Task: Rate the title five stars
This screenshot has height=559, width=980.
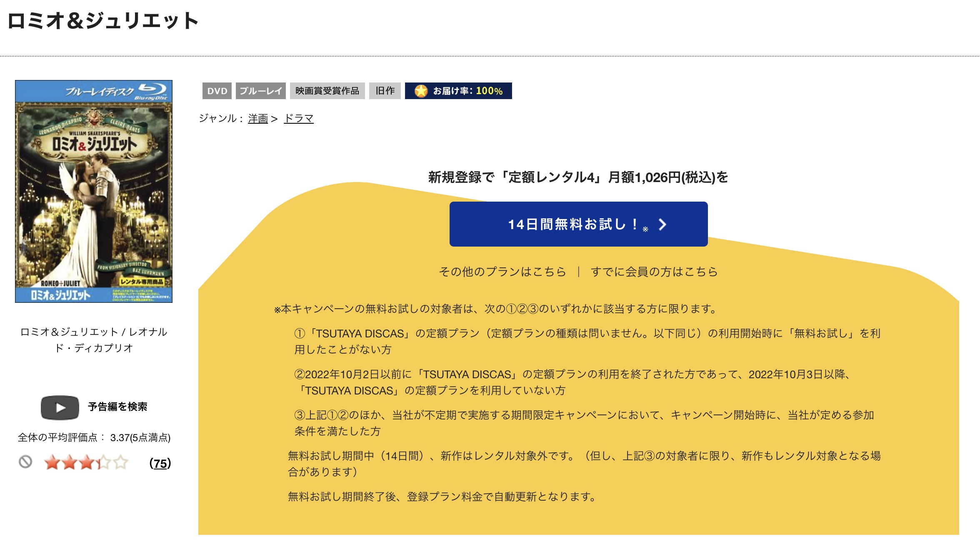Action: [x=120, y=463]
